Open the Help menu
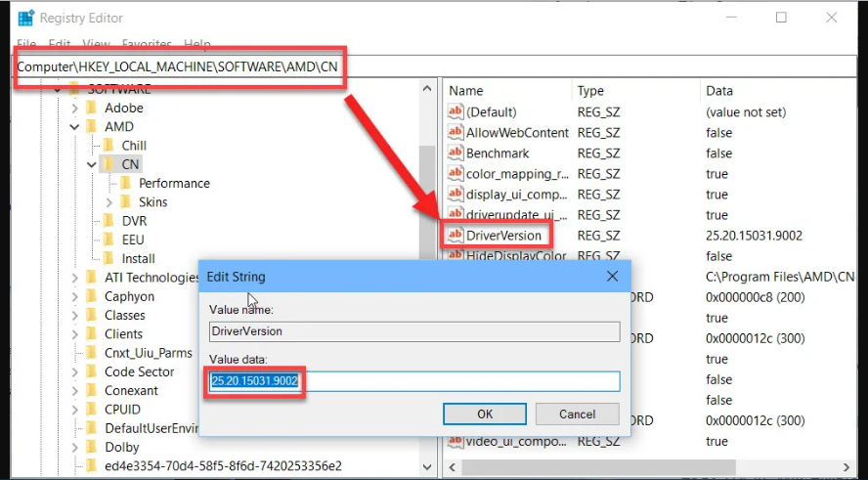The width and height of the screenshot is (868, 480). [197, 44]
